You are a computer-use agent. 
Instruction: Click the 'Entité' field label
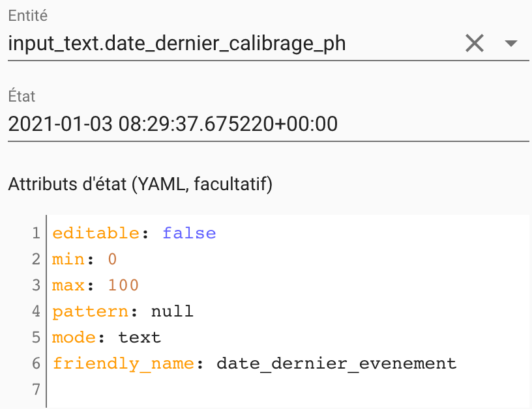(x=27, y=14)
